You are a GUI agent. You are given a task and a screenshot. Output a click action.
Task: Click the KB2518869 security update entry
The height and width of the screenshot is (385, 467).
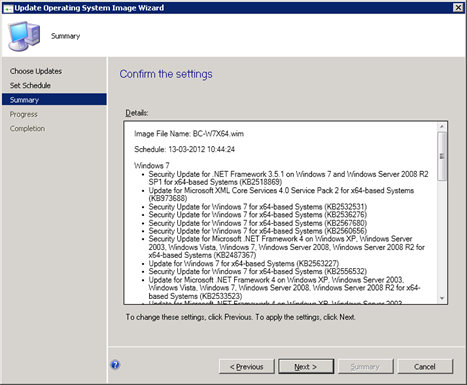pyautogui.click(x=288, y=178)
